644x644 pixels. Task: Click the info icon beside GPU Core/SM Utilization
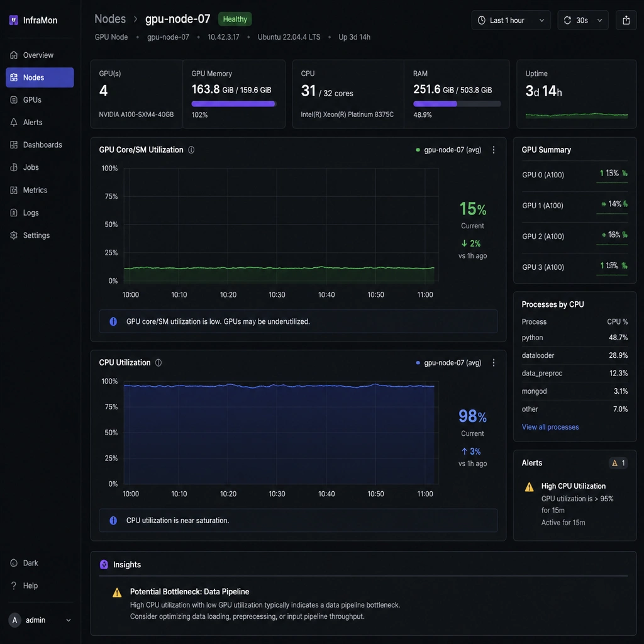point(191,150)
